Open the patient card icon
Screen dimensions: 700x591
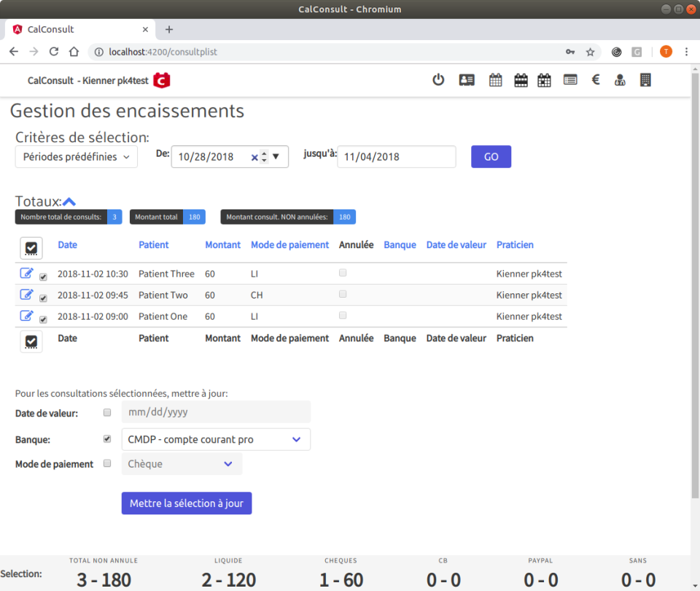pos(467,80)
